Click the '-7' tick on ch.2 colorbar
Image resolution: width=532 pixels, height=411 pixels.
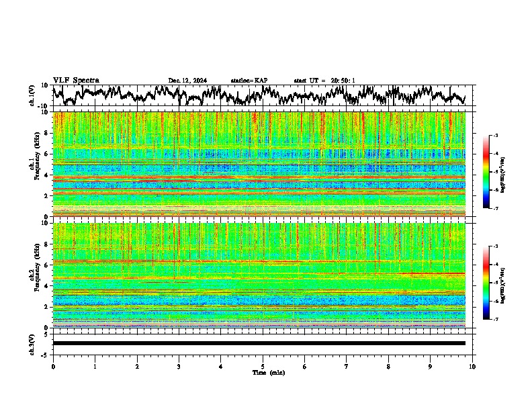[496, 319]
